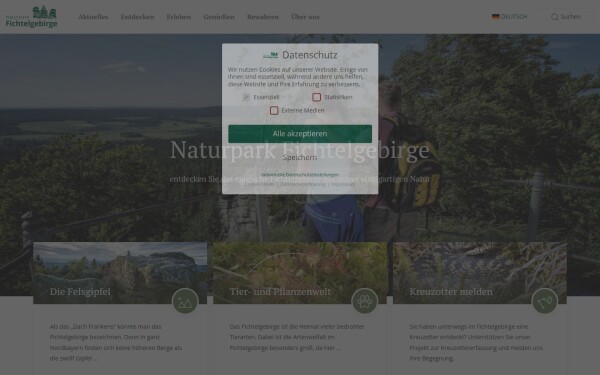This screenshot has width=600, height=375.
Task: Open the Cookie-Details link in dialog
Action: coord(259,184)
